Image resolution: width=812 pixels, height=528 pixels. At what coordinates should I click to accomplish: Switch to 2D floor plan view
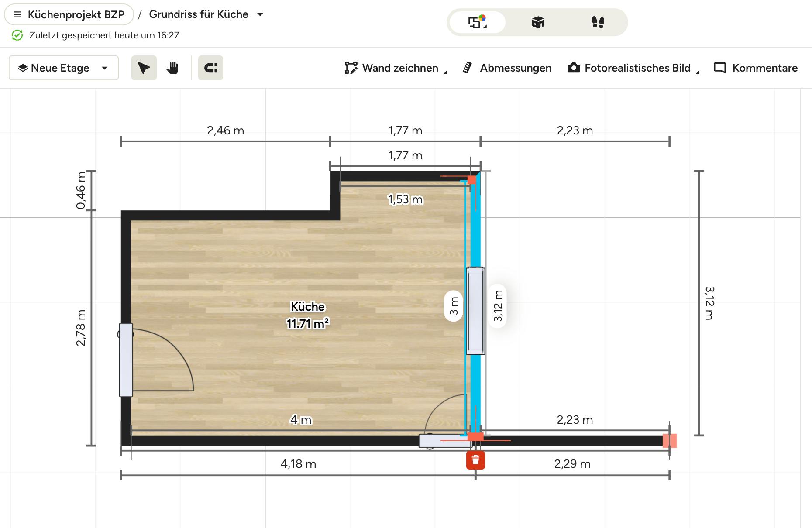point(477,22)
